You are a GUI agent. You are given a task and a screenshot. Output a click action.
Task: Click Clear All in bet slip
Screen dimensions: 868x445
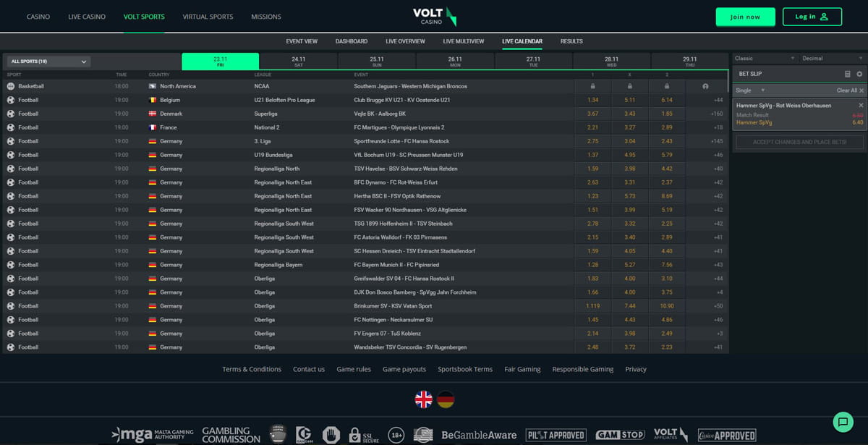click(851, 90)
